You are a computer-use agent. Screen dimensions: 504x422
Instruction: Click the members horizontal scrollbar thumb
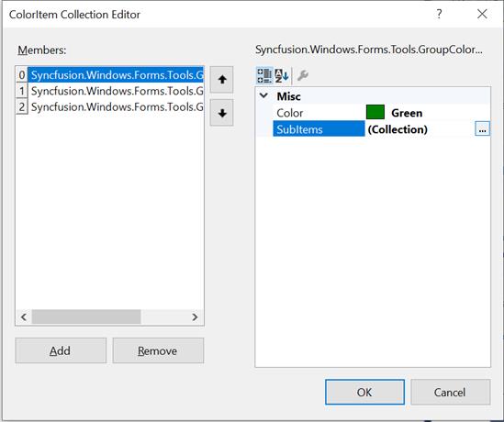[x=86, y=317]
